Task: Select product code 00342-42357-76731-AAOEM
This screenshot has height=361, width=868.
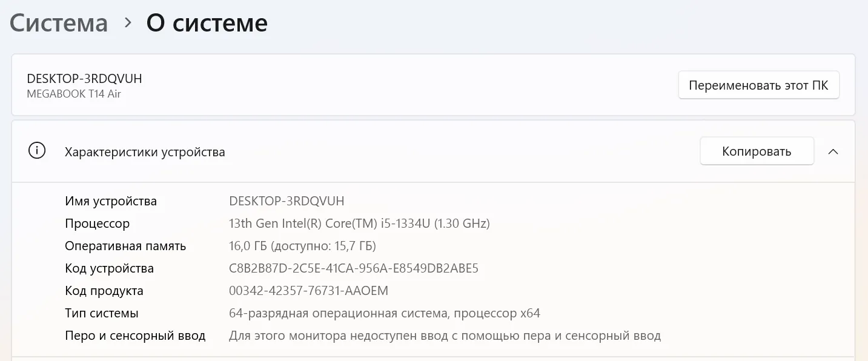Action: (308, 291)
